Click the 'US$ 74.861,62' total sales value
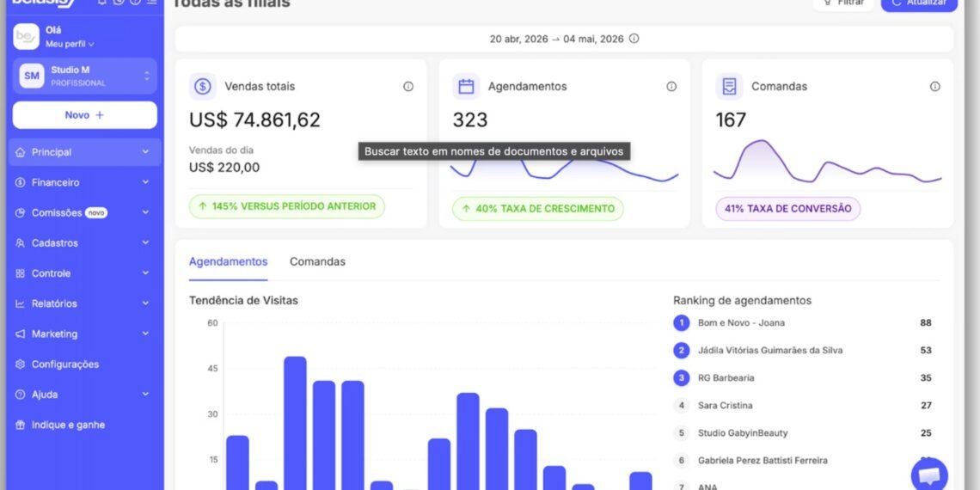The height and width of the screenshot is (490, 980). click(x=255, y=119)
